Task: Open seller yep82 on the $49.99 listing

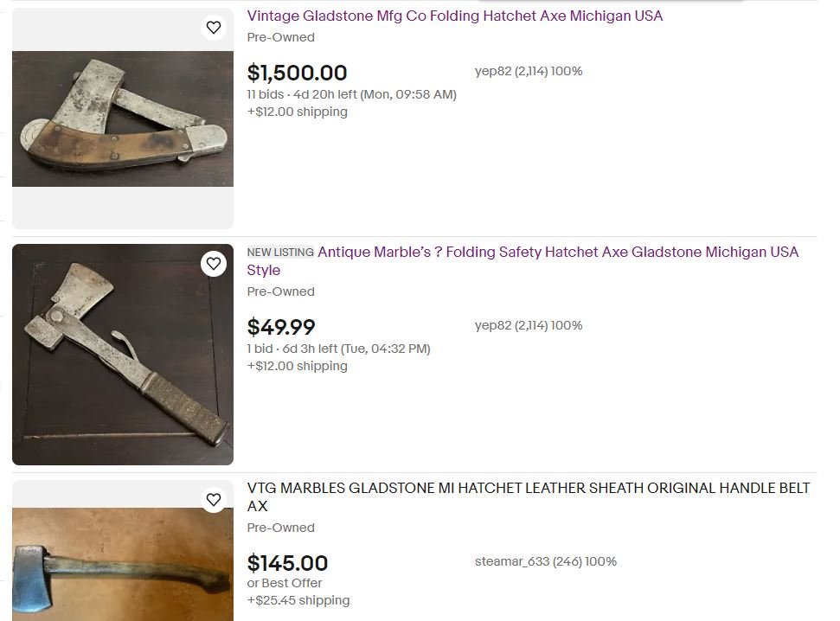Action: (529, 325)
